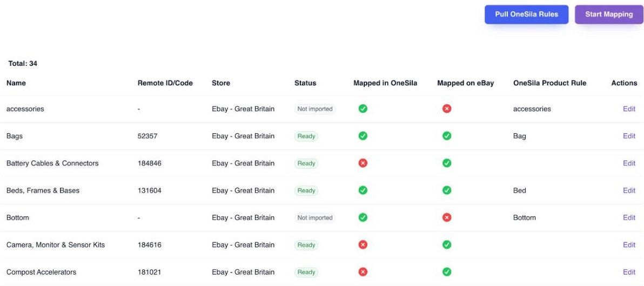644x286 pixels.
Task: Click the Total: 34 label
Action: 23,64
